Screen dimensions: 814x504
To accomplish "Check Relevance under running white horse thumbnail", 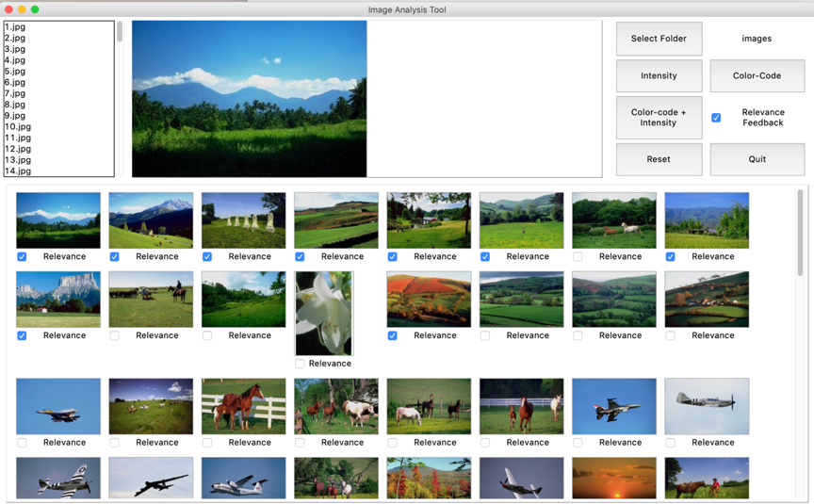I will point(578,256).
